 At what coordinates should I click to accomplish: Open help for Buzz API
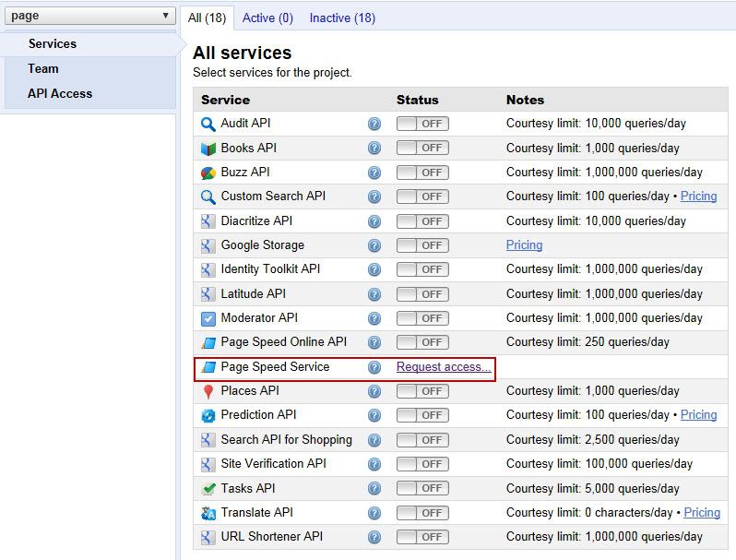(x=374, y=173)
